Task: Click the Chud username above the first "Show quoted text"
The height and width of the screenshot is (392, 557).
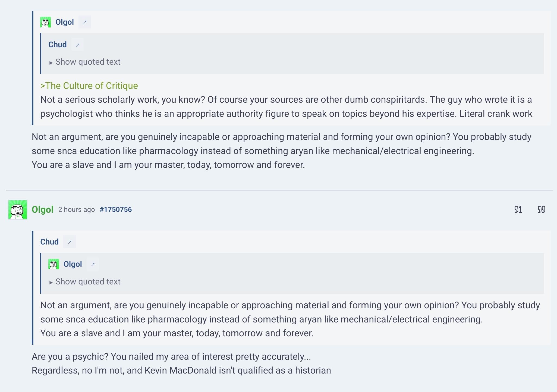Action: click(x=57, y=45)
